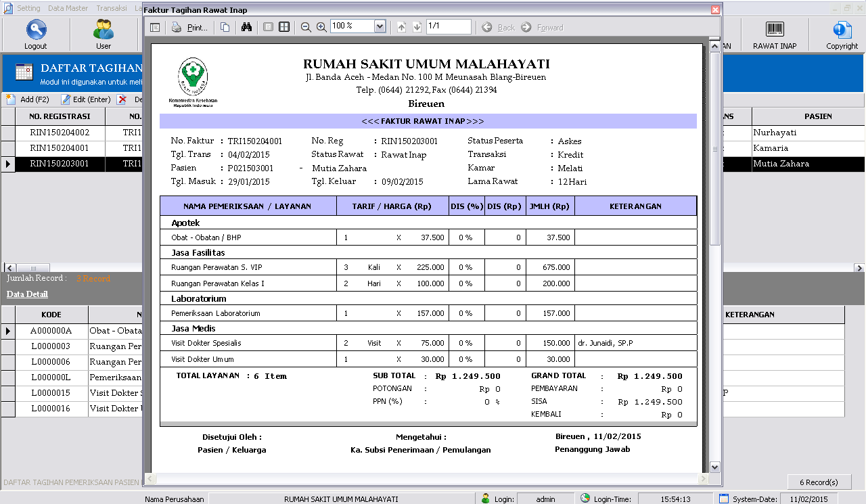Select detail row A000000A
The height and width of the screenshot is (504, 866).
[51, 331]
